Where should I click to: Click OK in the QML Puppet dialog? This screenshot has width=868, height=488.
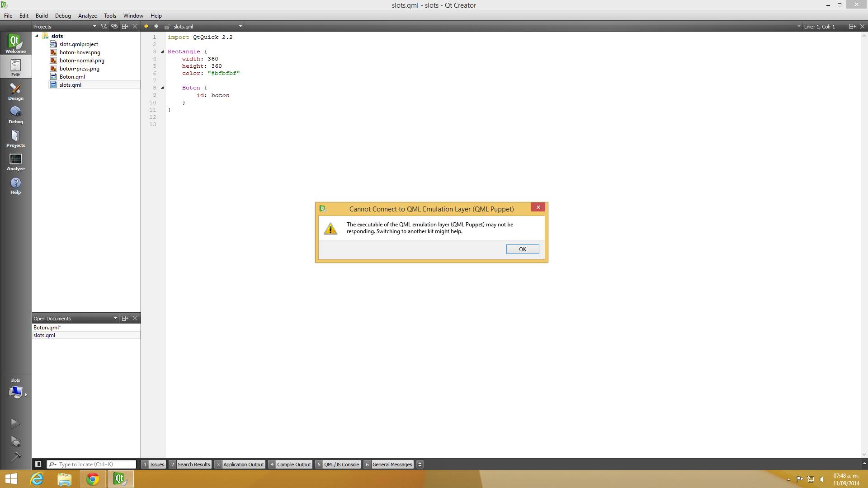click(x=523, y=249)
